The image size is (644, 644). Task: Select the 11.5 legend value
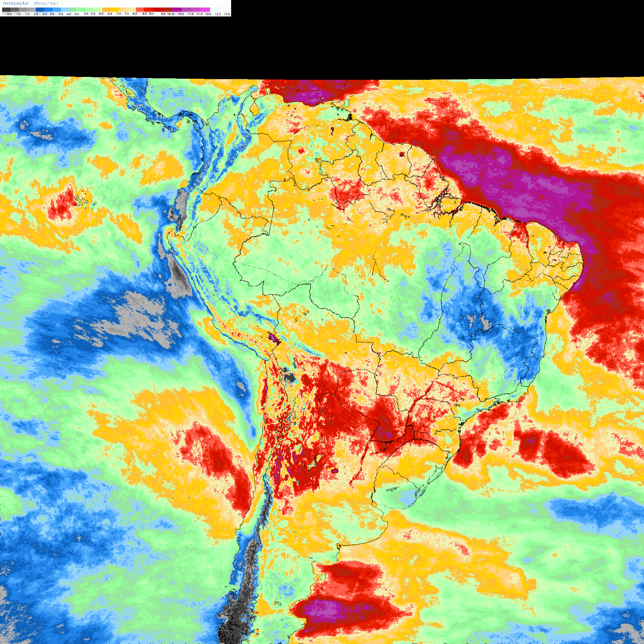coord(199,14)
